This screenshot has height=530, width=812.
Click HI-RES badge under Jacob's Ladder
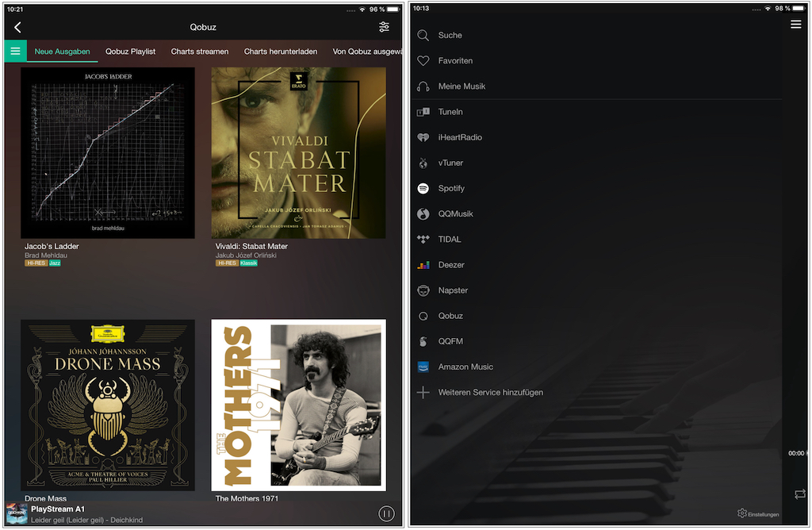[x=36, y=263]
